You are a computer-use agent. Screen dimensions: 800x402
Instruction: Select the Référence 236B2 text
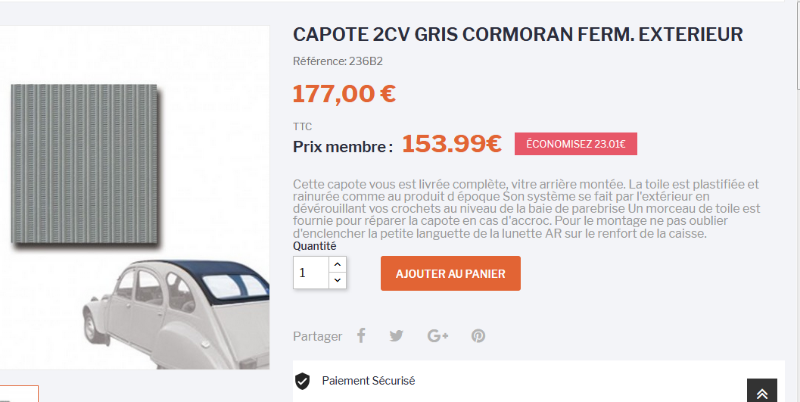338,61
